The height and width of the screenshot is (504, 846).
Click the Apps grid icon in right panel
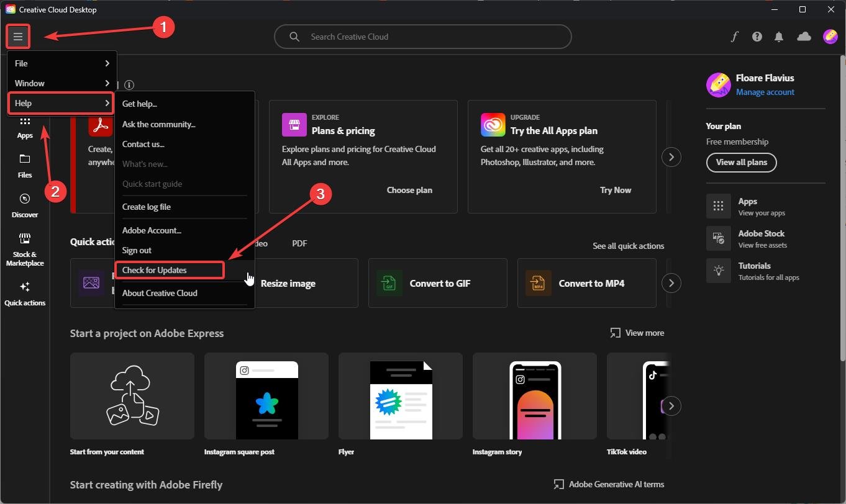click(x=718, y=206)
